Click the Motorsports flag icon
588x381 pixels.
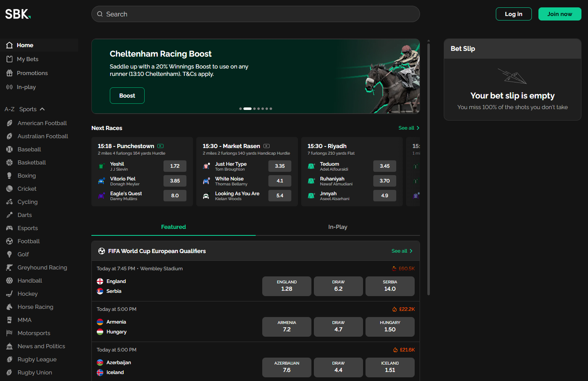click(9, 333)
